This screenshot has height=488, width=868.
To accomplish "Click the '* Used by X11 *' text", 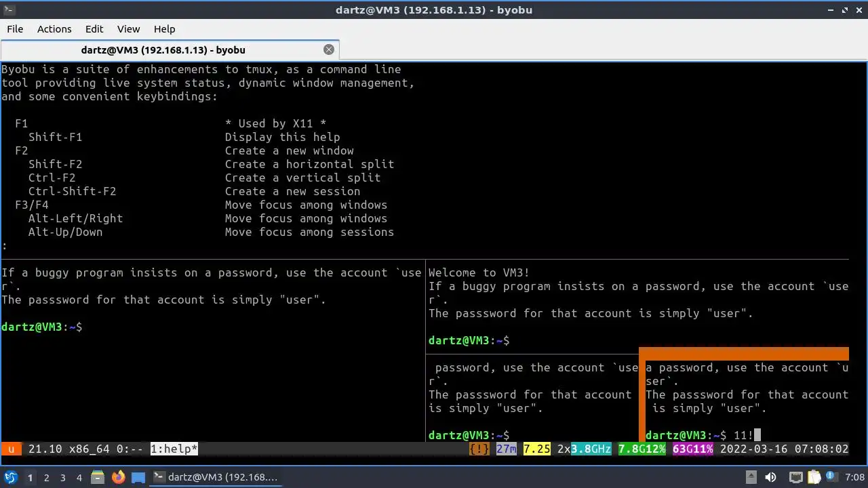I will (275, 123).
